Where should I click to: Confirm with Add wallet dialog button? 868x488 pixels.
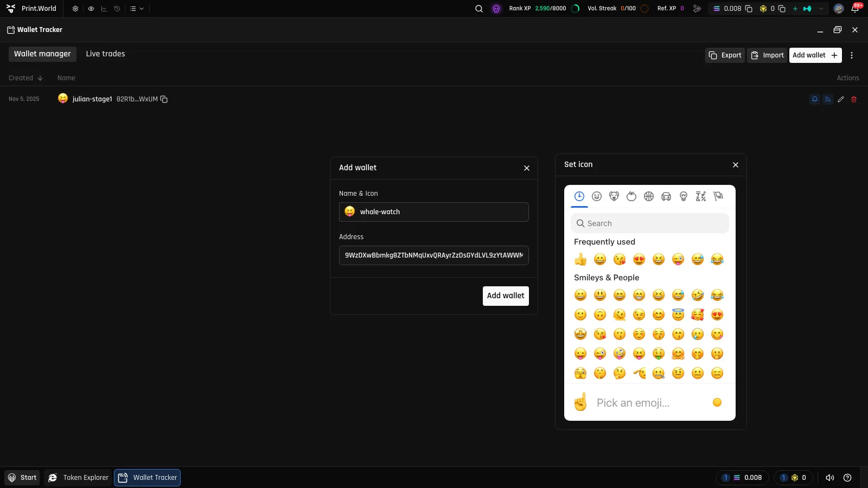coord(506,296)
